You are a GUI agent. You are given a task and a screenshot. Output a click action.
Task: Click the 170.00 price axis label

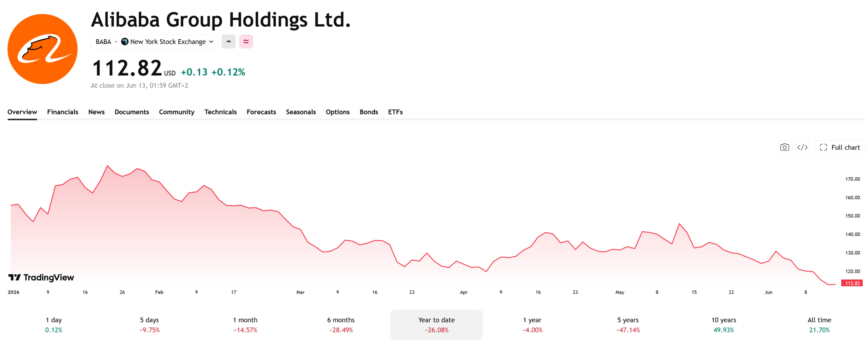coord(852,179)
